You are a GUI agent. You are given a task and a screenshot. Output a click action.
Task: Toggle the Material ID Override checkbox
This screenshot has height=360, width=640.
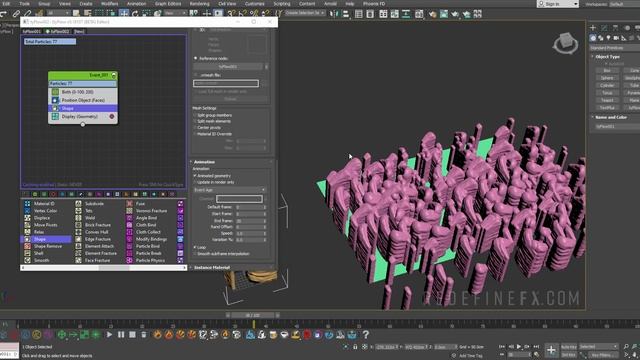pos(195,134)
